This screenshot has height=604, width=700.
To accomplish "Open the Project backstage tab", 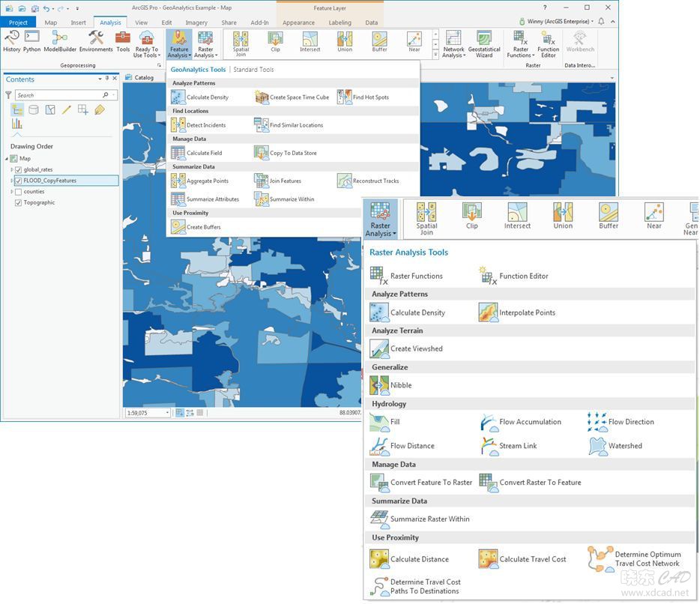I will tap(18, 22).
